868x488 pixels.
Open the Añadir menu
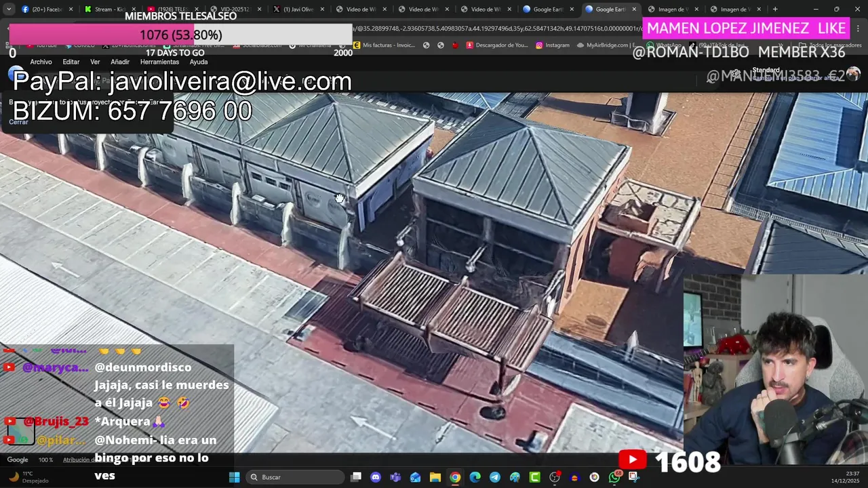point(120,62)
